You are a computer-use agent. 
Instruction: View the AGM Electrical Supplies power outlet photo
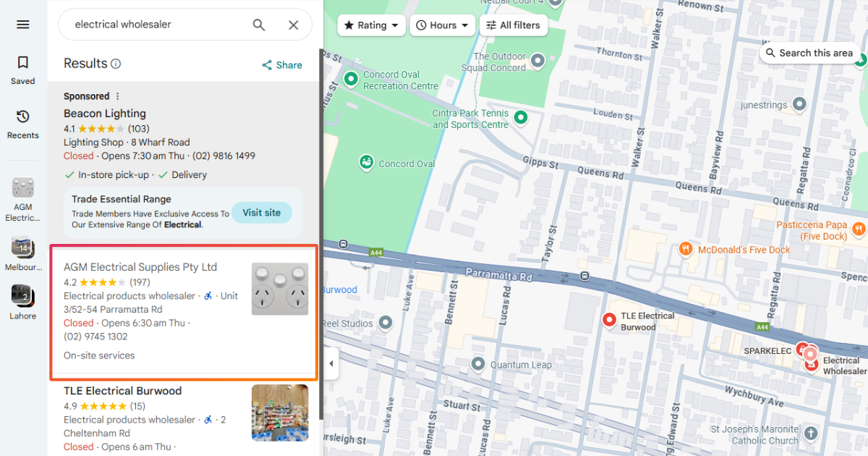coord(280,289)
